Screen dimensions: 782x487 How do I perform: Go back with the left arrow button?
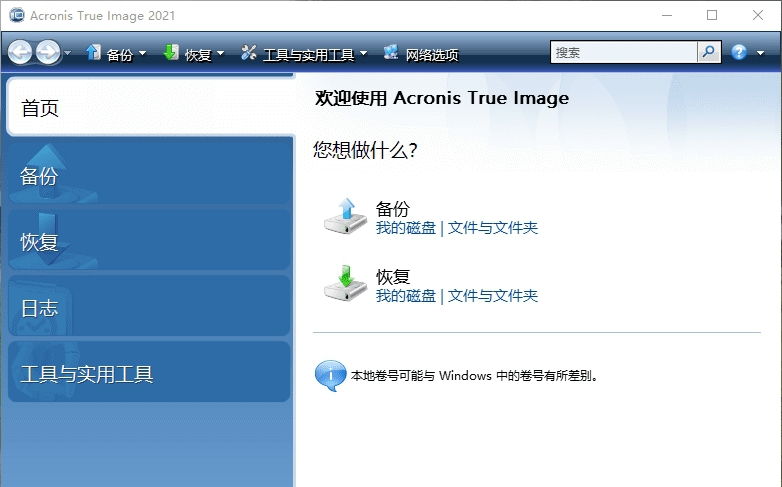click(20, 52)
